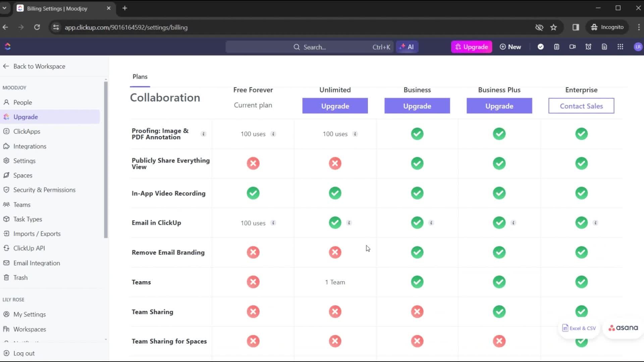Open People section in left sidebar
Viewport: 644px width, 362px height.
coord(23,102)
